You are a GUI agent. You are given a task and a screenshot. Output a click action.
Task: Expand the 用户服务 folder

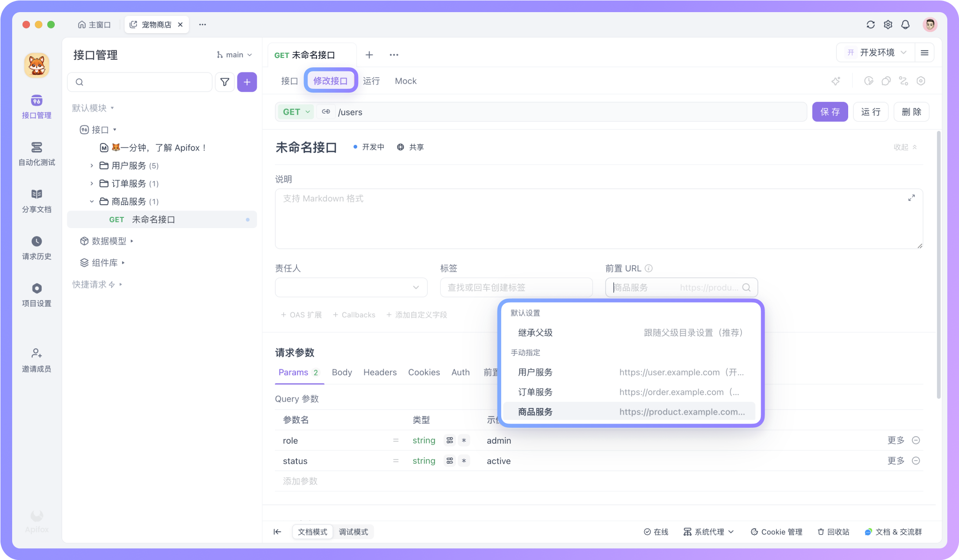tap(92, 166)
